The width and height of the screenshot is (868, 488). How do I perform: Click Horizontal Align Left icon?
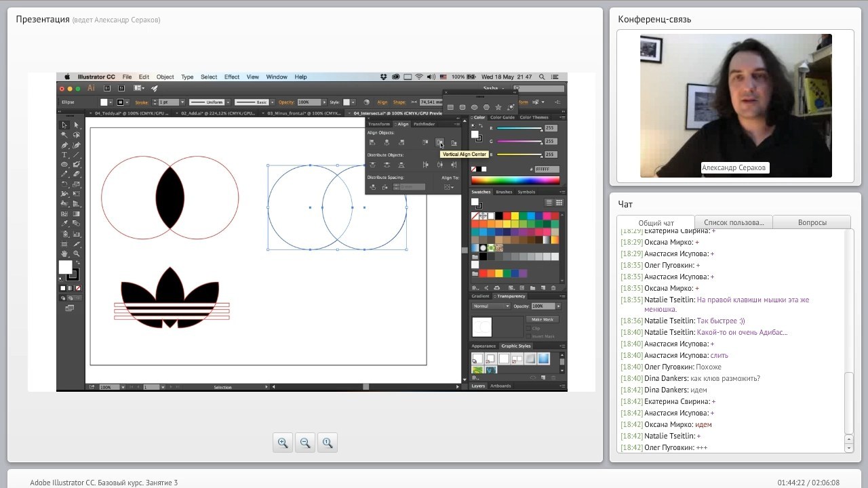[x=372, y=142]
